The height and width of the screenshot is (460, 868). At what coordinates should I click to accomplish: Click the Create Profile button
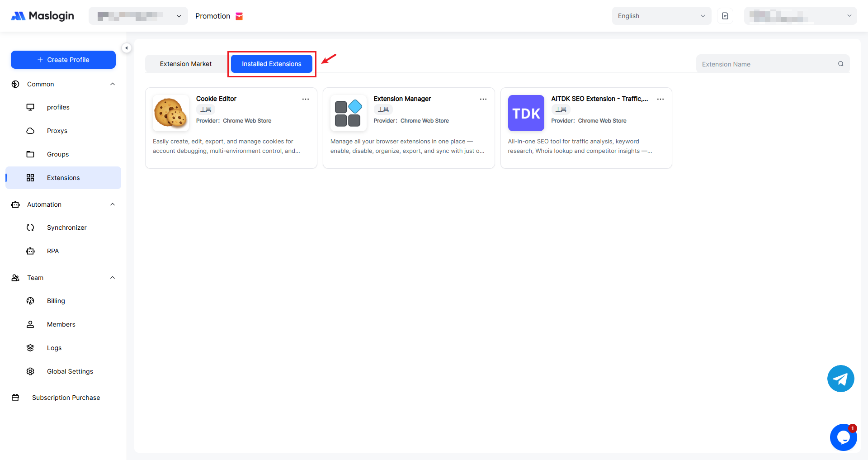coord(63,60)
